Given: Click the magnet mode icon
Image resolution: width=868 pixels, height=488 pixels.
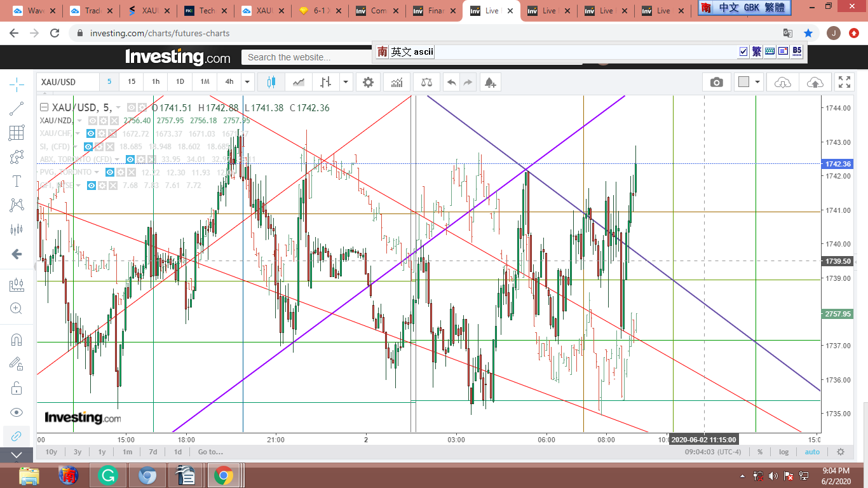Looking at the screenshot, I should (x=17, y=339).
